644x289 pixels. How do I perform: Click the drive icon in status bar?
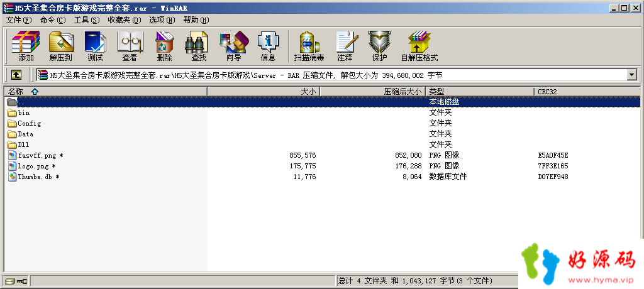coord(9,281)
